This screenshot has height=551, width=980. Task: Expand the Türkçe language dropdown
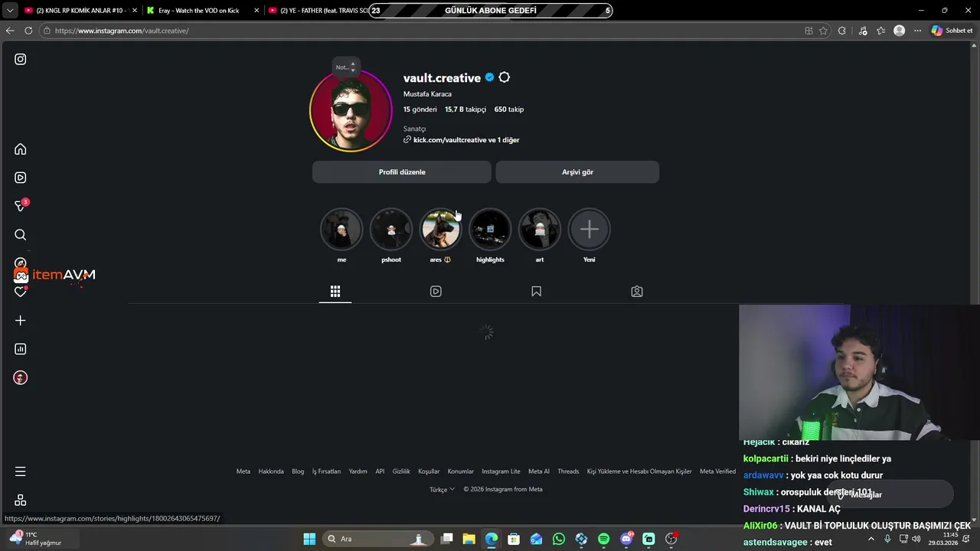pyautogui.click(x=442, y=489)
